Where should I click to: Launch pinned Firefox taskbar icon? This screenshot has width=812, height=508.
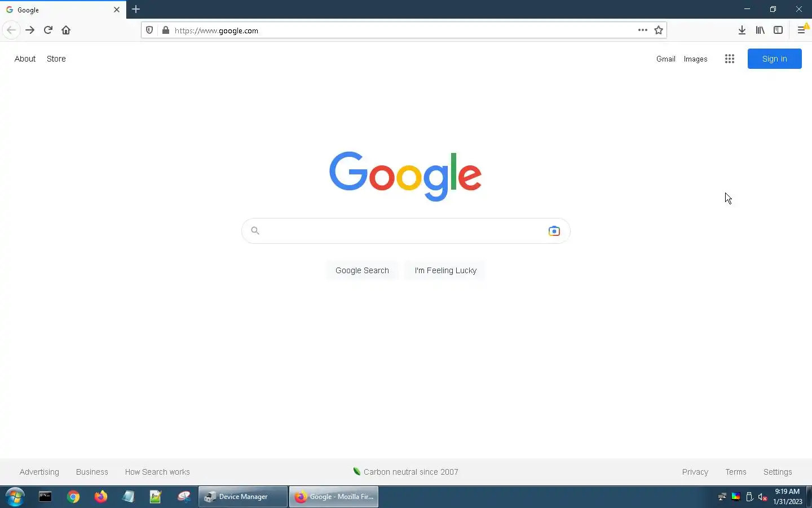(x=100, y=497)
